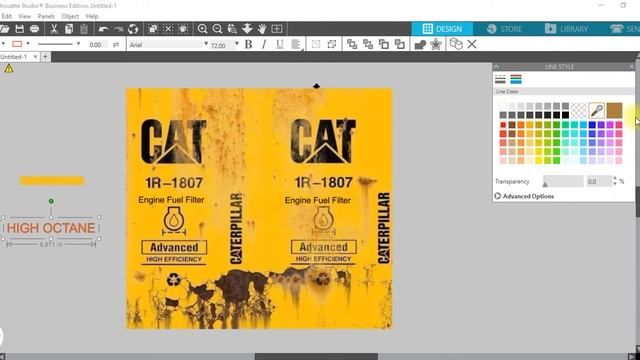Click the Group objects icon
Viewport: 640px width, 360px height.
point(316,44)
